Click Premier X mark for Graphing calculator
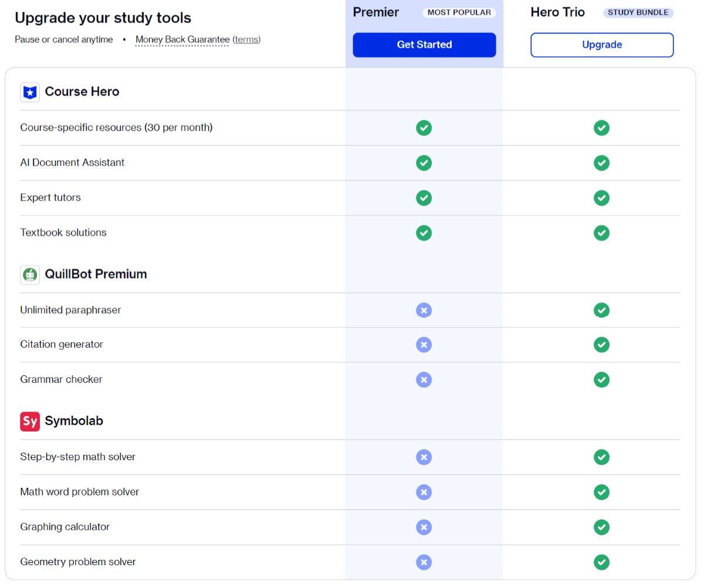The height and width of the screenshot is (588, 704). (424, 528)
